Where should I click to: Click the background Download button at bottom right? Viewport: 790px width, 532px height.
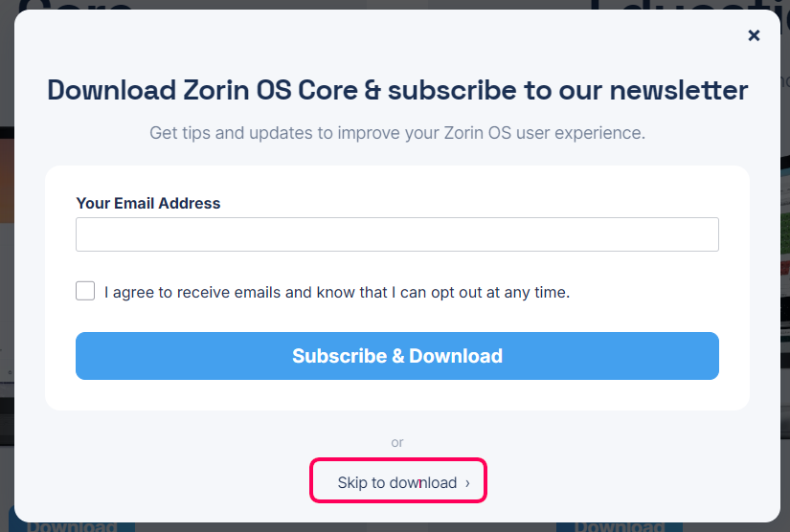click(x=620, y=526)
